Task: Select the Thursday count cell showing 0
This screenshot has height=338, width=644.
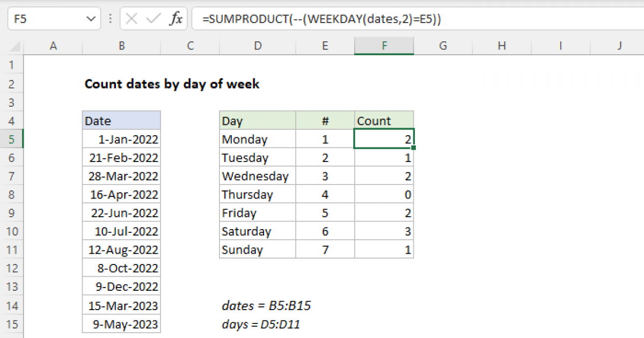Action: click(384, 194)
